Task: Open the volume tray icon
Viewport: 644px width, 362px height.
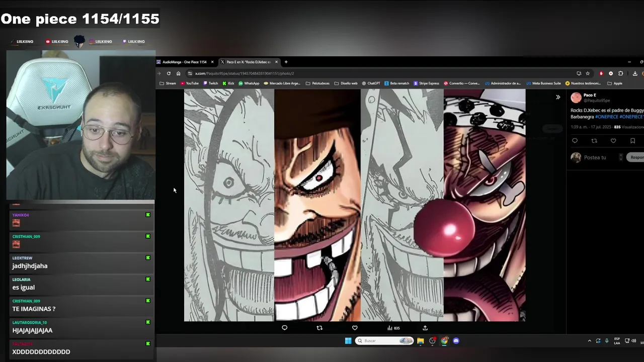Action: [x=633, y=341]
